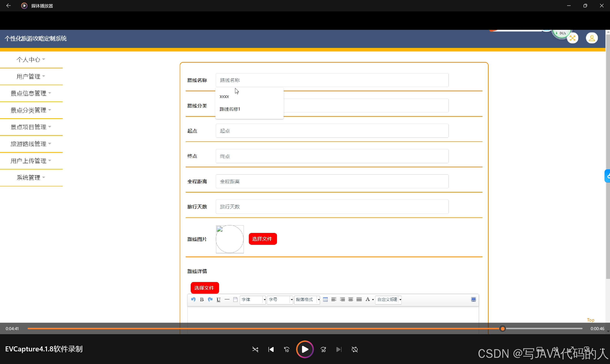Click the user avatar icon in header
Image resolution: width=610 pixels, height=364 pixels.
pos(592,38)
